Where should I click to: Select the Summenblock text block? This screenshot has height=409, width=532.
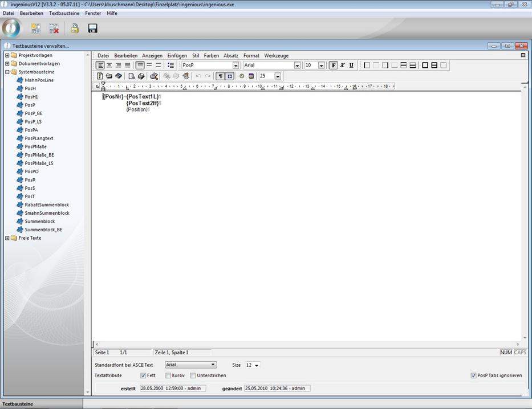pos(39,222)
